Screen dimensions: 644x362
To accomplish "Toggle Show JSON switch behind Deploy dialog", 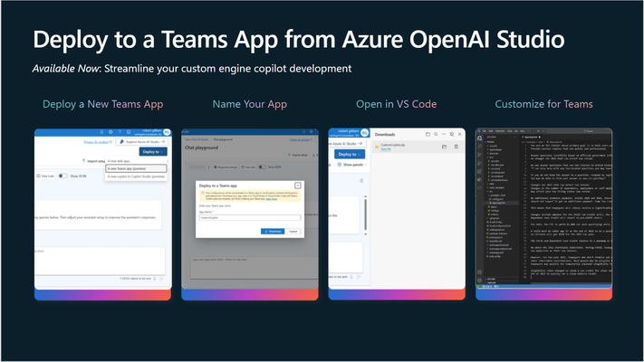I will [x=262, y=167].
